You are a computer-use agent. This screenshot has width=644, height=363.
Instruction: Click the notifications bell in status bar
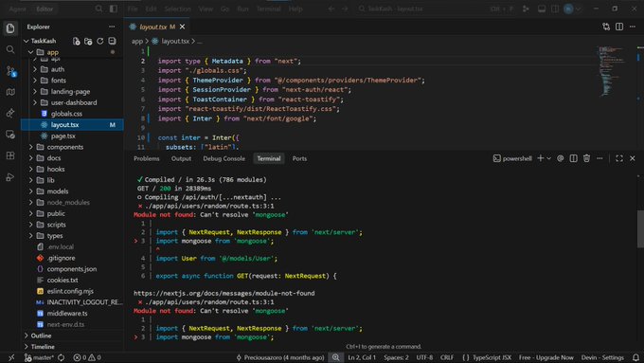(635, 357)
